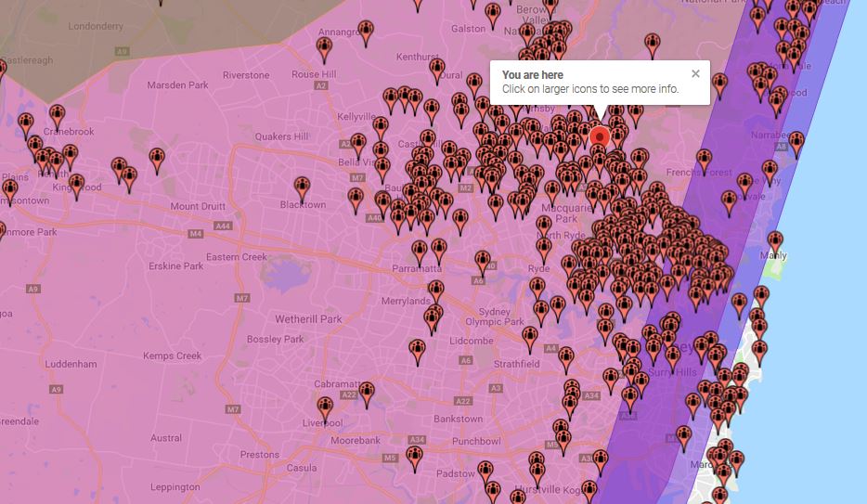The width and height of the screenshot is (867, 504).
Task: Click the red 'You are here' location marker
Action: 600,138
